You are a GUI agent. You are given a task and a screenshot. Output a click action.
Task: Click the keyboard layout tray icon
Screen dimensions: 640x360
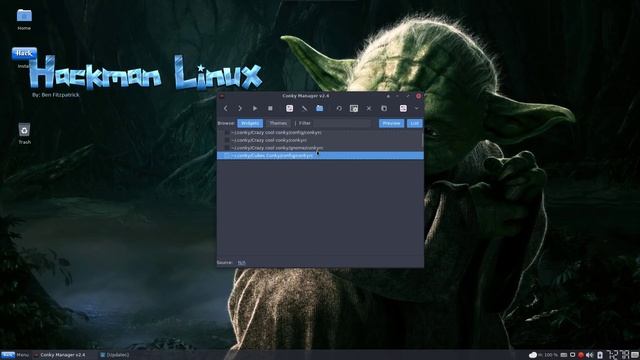coord(564,355)
